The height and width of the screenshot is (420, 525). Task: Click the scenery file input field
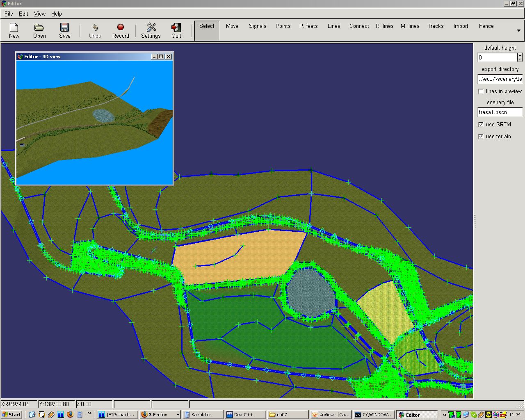(x=500, y=112)
